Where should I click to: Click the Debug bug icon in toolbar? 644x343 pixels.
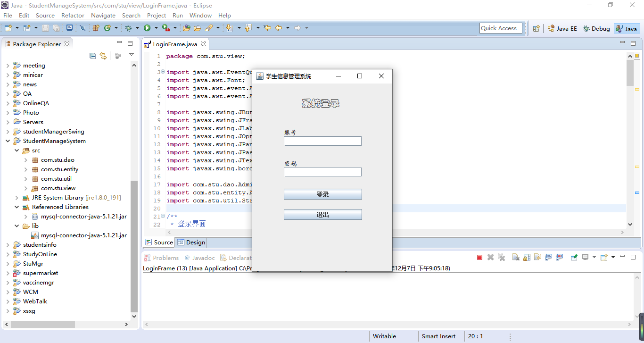tap(128, 28)
